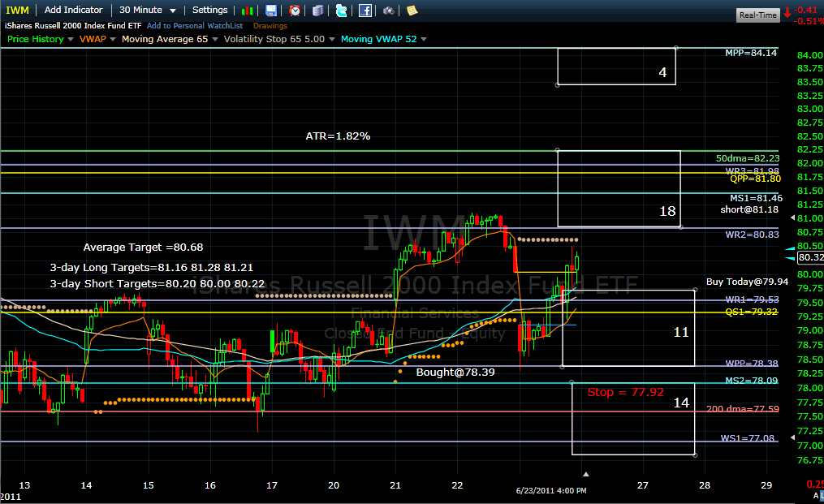Click the Real-Time button
This screenshot has width=824, height=504.
757,15
